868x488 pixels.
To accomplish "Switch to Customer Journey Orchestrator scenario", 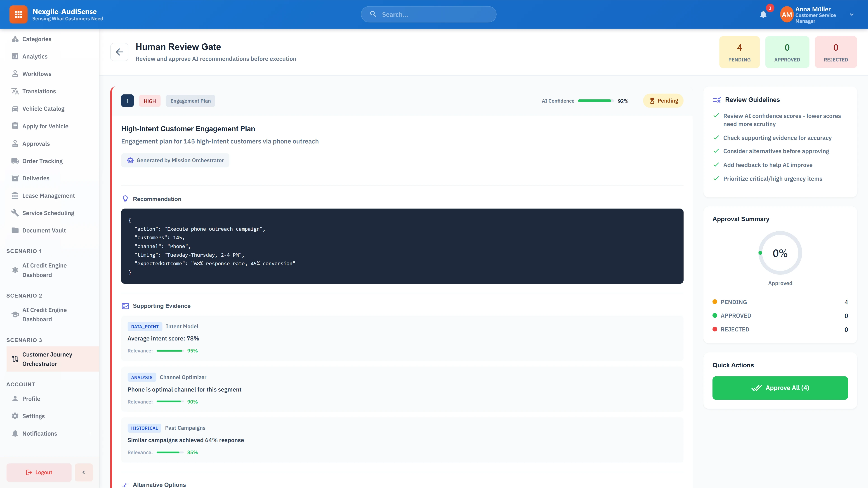I will [x=47, y=359].
